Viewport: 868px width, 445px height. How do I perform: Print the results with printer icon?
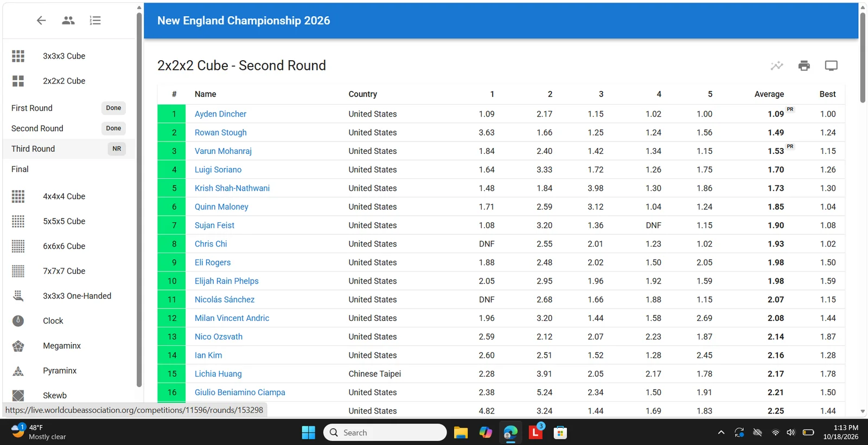tap(804, 66)
